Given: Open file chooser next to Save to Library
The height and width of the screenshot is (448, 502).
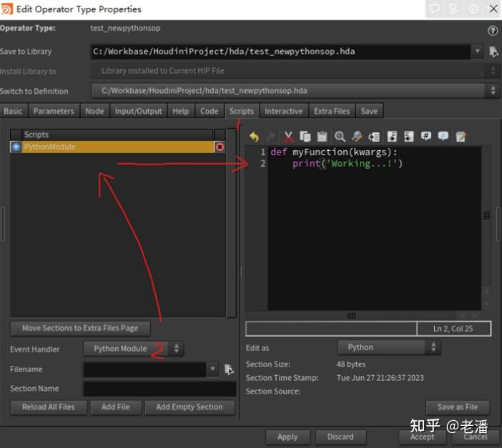Looking at the screenshot, I should click(x=493, y=52).
